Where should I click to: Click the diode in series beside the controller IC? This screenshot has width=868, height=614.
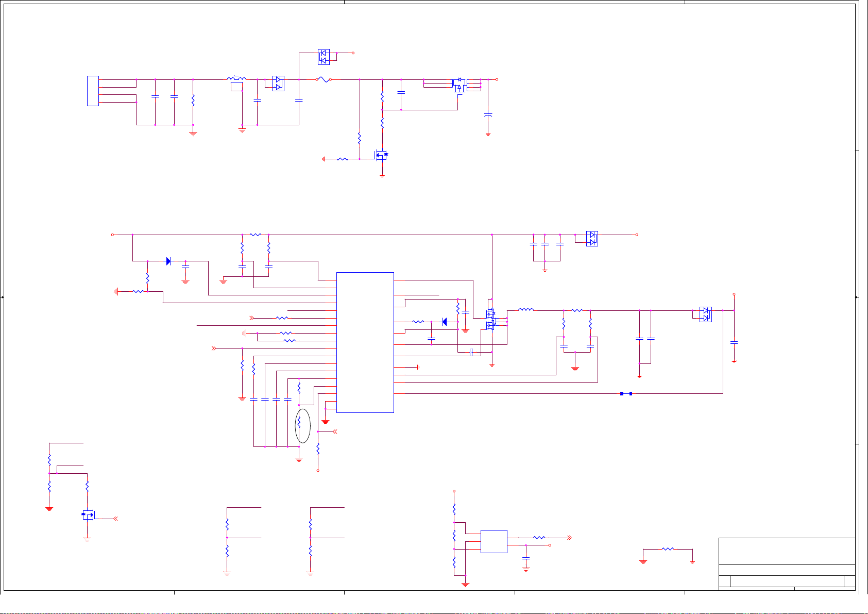[445, 322]
